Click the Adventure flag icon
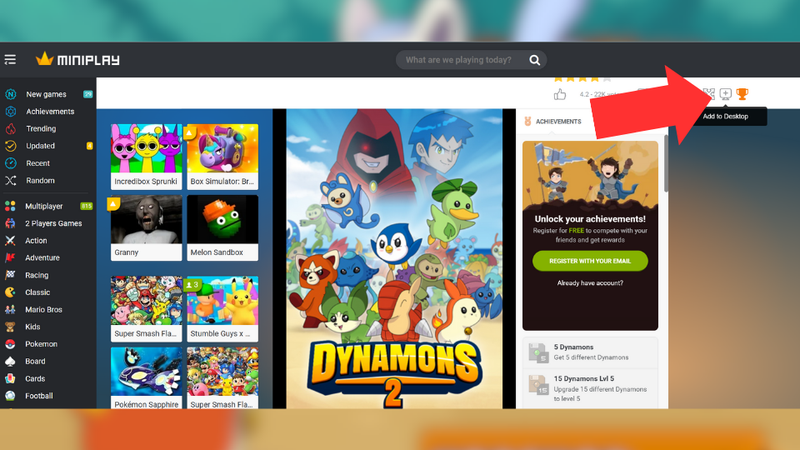 coord(10,258)
